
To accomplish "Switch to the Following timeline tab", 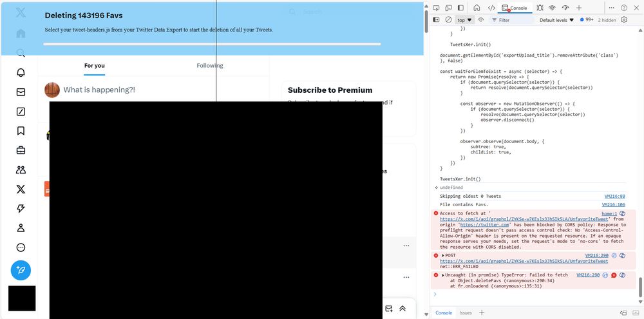I will click(x=210, y=65).
